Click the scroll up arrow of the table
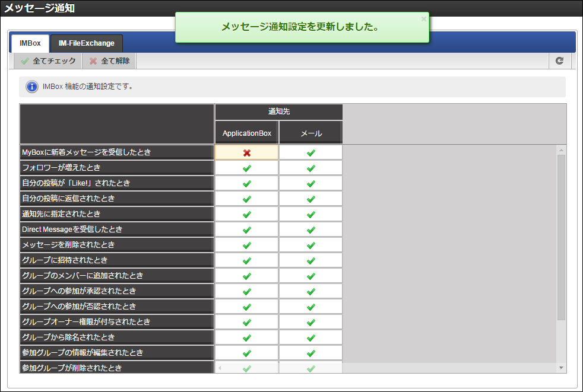This screenshot has height=392, width=583. [x=561, y=150]
